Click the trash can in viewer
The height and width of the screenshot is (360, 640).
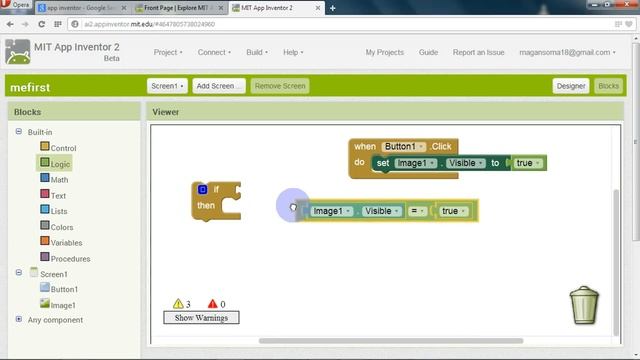[584, 305]
